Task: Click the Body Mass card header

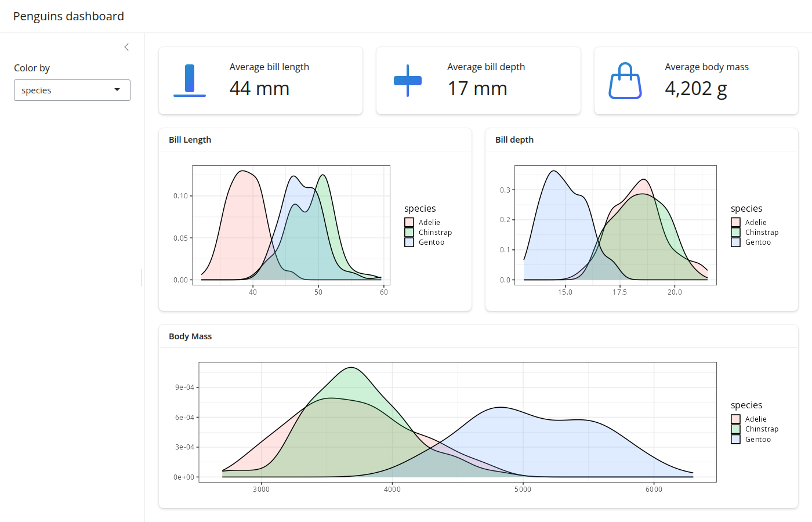Action: tap(190, 336)
